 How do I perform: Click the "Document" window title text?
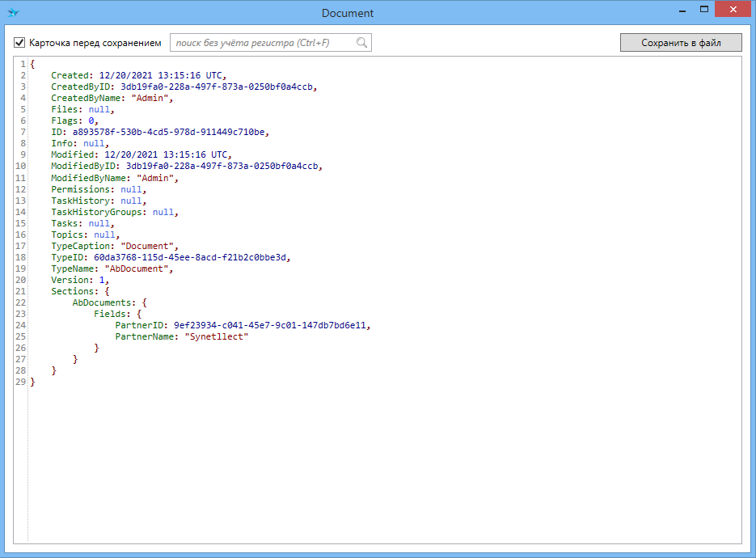[348, 13]
